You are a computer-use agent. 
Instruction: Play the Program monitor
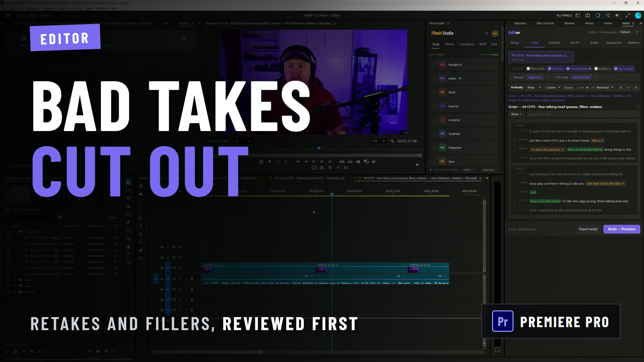pos(314,162)
